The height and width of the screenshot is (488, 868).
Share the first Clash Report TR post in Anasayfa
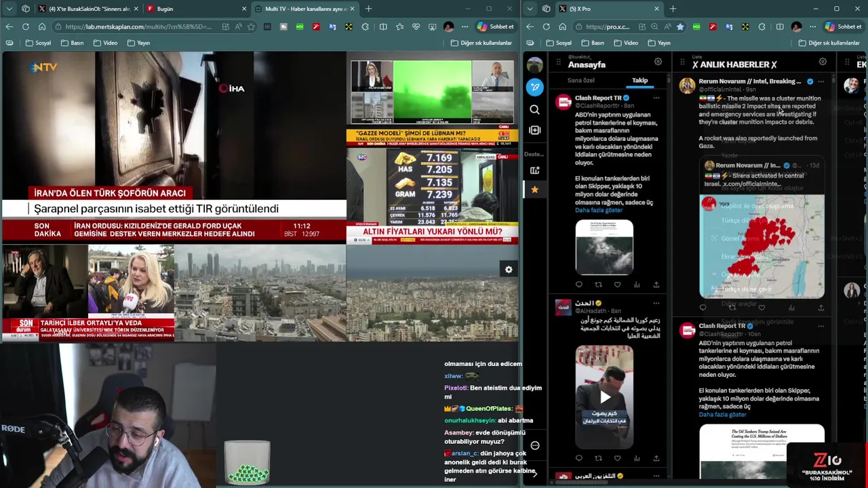[656, 285]
